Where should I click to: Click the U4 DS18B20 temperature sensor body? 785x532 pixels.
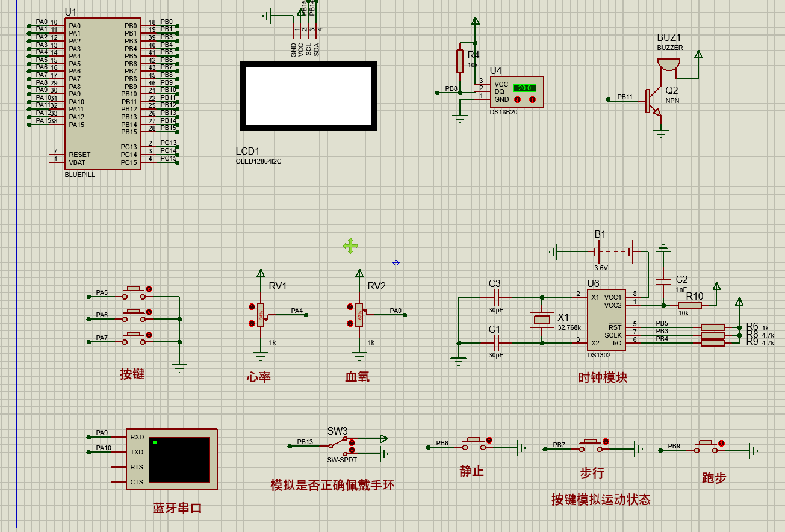pyautogui.click(x=517, y=92)
